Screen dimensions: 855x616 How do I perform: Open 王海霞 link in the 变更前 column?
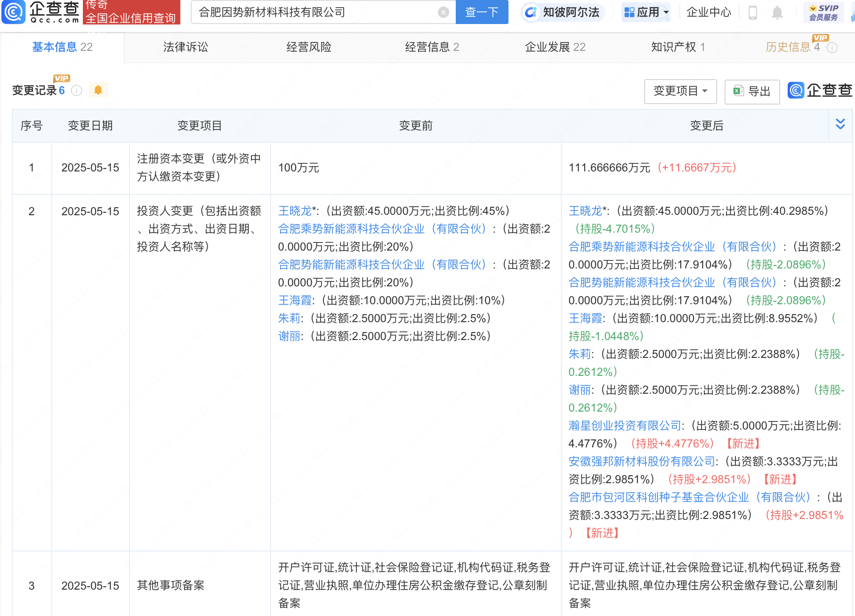pos(295,300)
